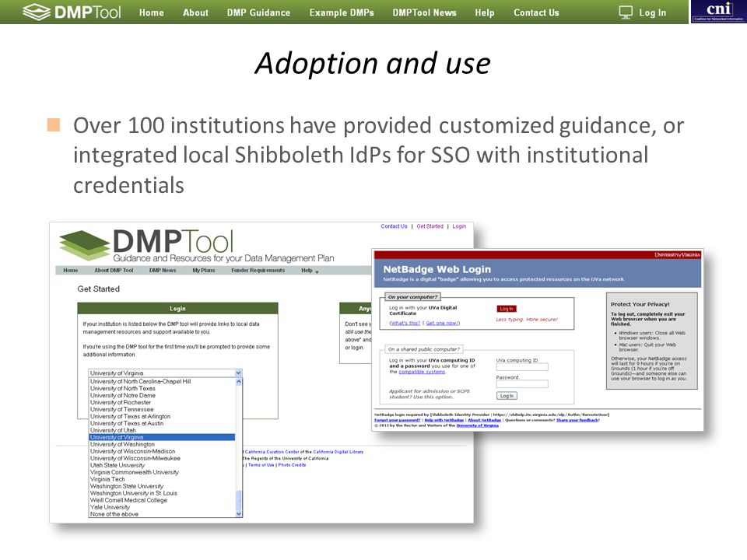Choose University of Wisconsin-Milwaukee
Screen dimensions: 747x560
(135, 458)
